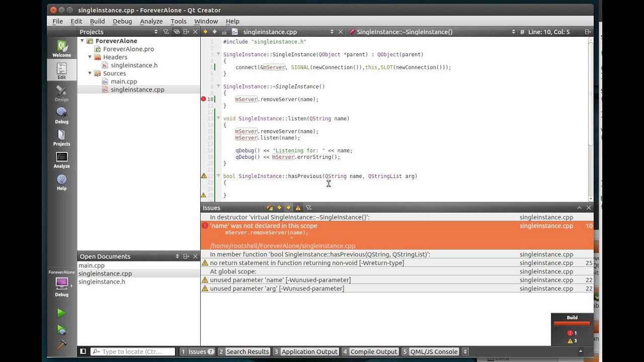Fold the listen function code block

(x=218, y=118)
